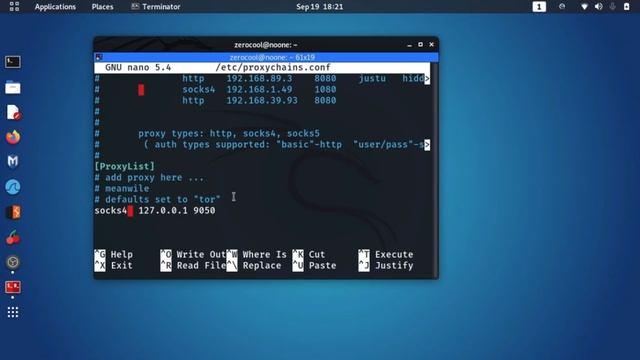Open the Files manager dock icon
640x360 pixels.
click(13, 87)
